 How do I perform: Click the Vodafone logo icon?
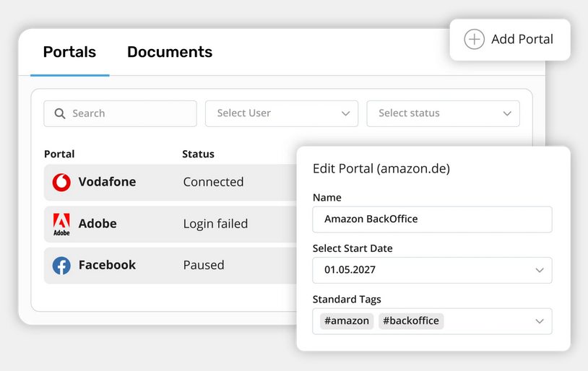click(61, 183)
